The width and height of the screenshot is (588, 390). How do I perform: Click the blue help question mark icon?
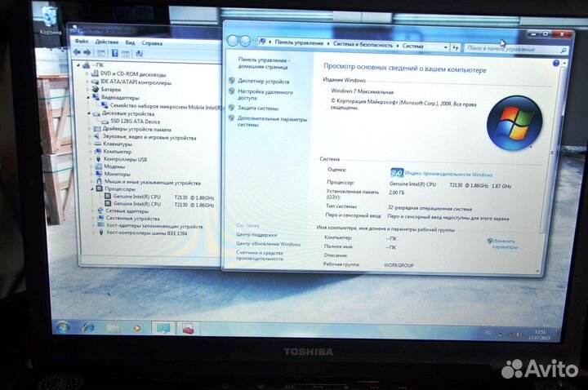[x=556, y=64]
